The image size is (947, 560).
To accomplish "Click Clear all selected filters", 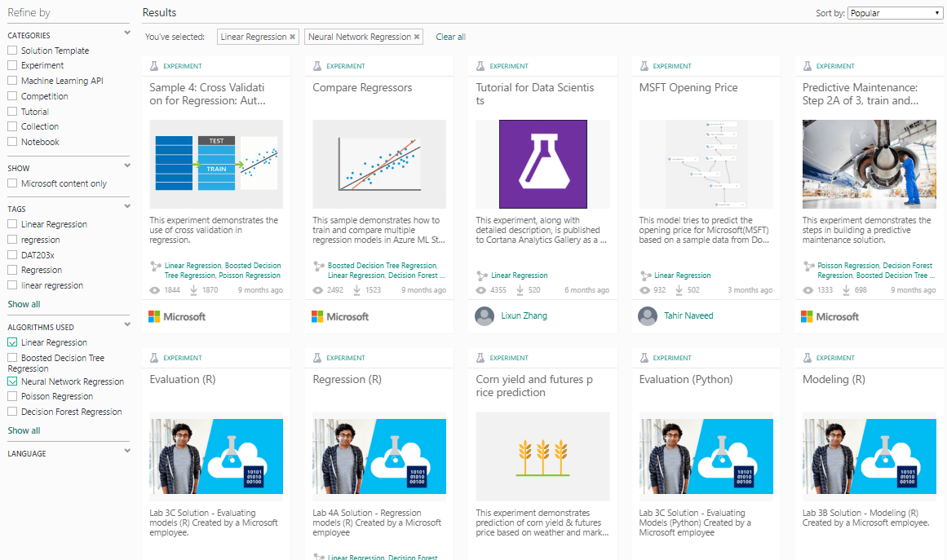I will click(x=450, y=37).
